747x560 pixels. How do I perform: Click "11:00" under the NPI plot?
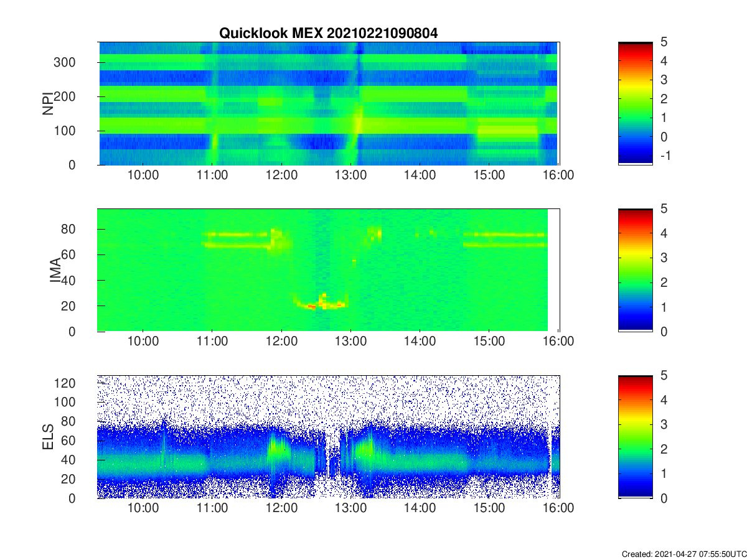tap(212, 175)
